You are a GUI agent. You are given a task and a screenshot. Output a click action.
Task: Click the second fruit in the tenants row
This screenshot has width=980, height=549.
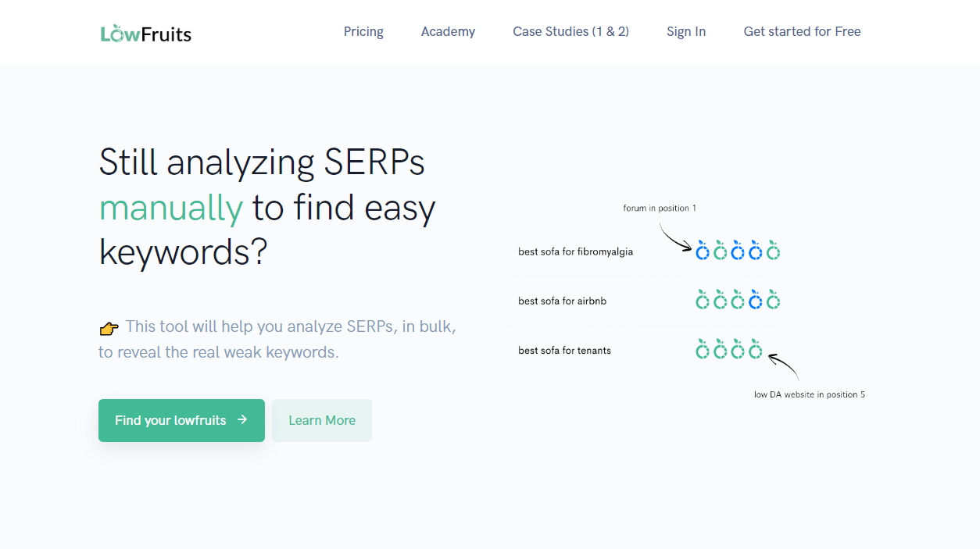720,349
